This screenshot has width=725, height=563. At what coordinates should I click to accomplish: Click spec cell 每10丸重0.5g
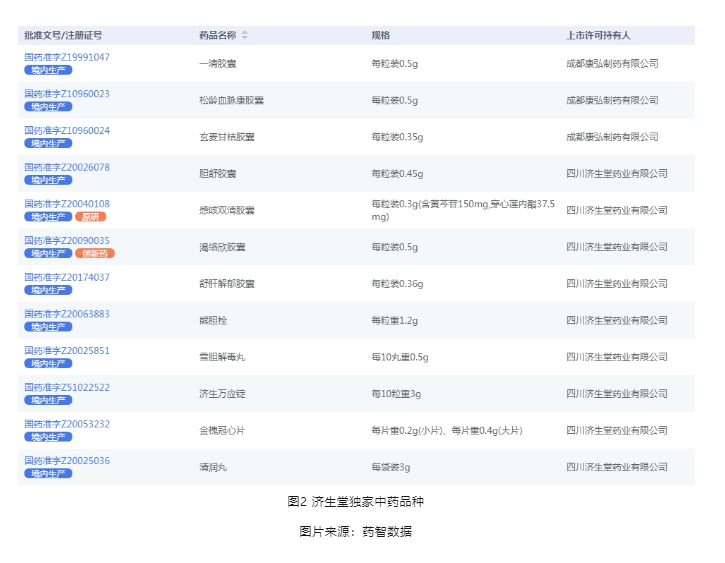[x=400, y=357]
